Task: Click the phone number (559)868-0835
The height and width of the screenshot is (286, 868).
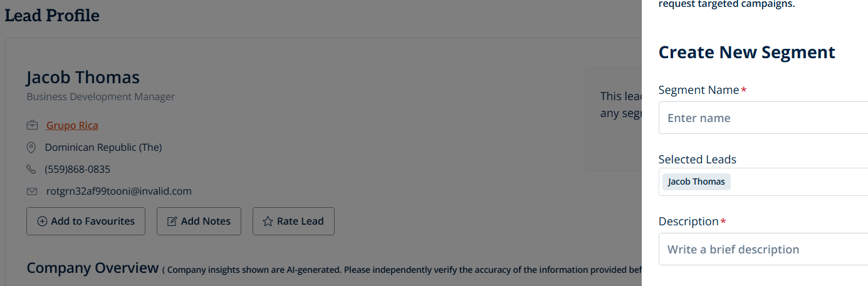Action: pyautogui.click(x=78, y=170)
